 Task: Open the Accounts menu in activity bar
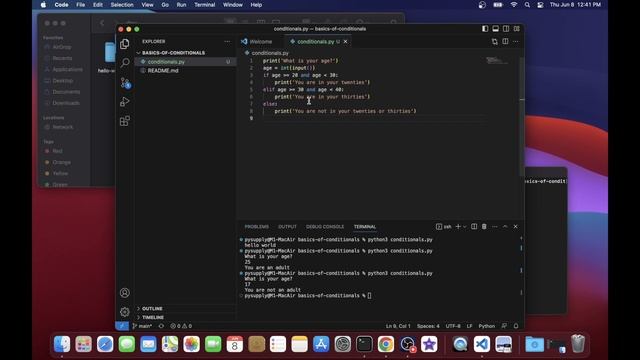coord(125,293)
